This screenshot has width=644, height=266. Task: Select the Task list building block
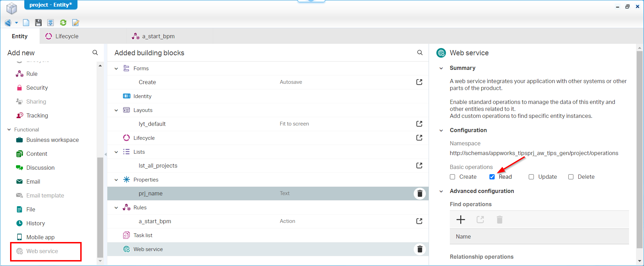pos(143,235)
